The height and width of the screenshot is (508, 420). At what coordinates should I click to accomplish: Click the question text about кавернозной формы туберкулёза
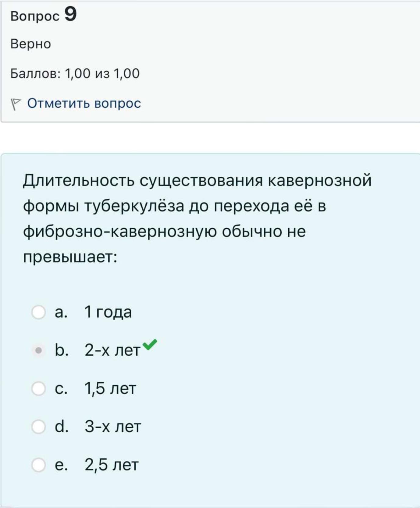point(197,218)
